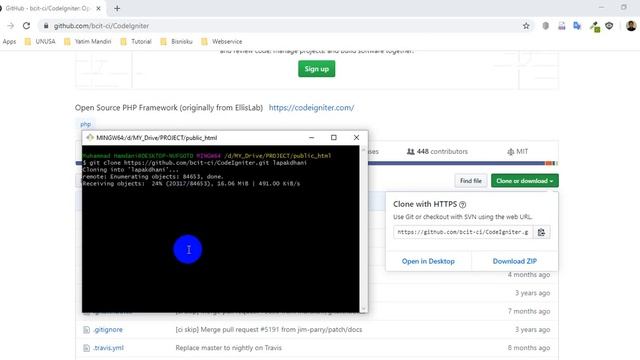Open the Yatim Mandiri bookmarks folder
The width and height of the screenshot is (640, 360).
(88, 42)
